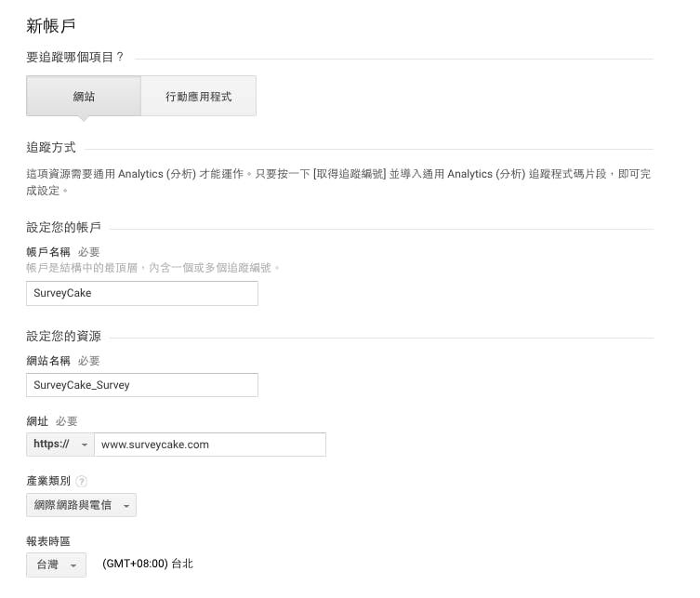
Task: Click the 要追蹤哪個項目？ section heading
Action: click(x=75, y=57)
